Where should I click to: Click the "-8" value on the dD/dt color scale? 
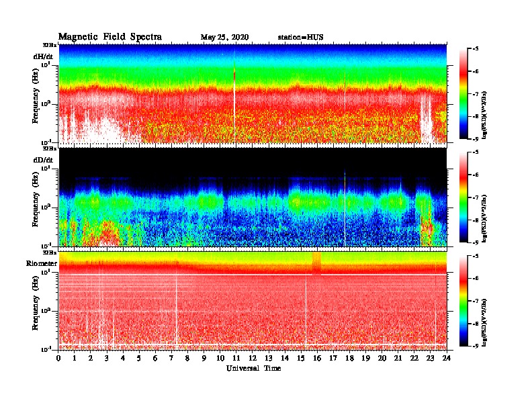[476, 220]
